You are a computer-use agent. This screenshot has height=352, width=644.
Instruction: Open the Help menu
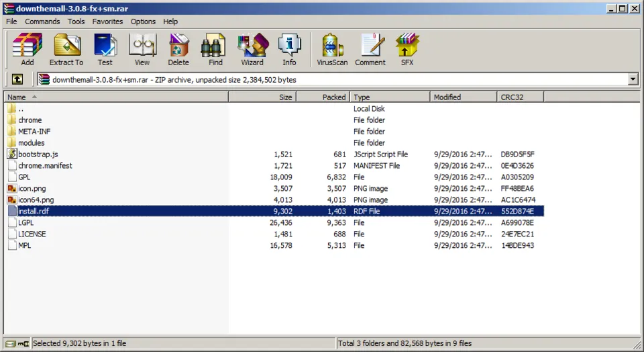(x=170, y=21)
